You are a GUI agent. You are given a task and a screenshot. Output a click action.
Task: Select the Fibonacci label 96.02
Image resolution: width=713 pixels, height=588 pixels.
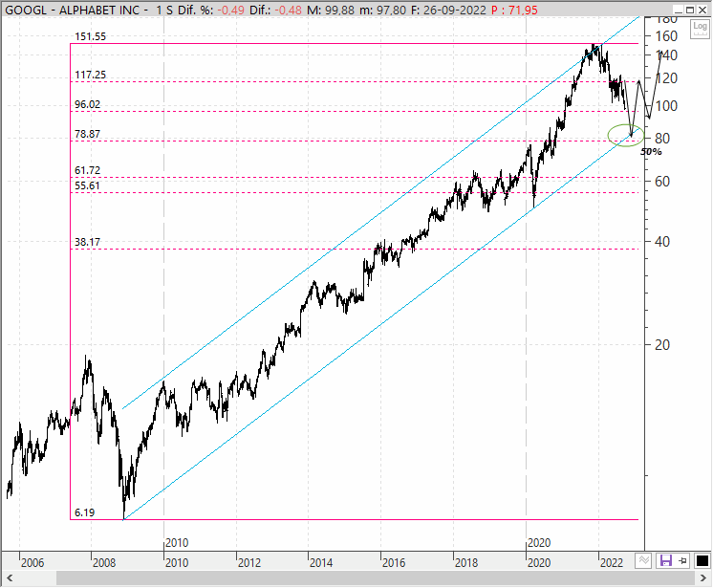[87, 104]
